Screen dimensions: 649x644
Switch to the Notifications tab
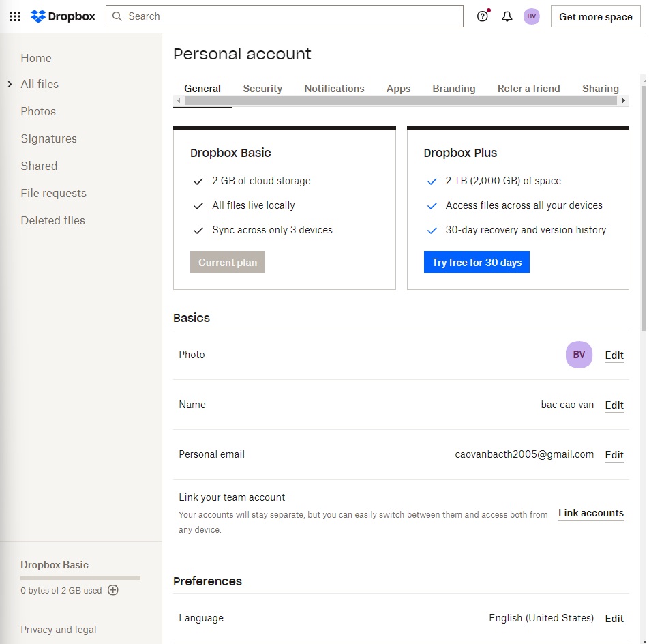335,89
